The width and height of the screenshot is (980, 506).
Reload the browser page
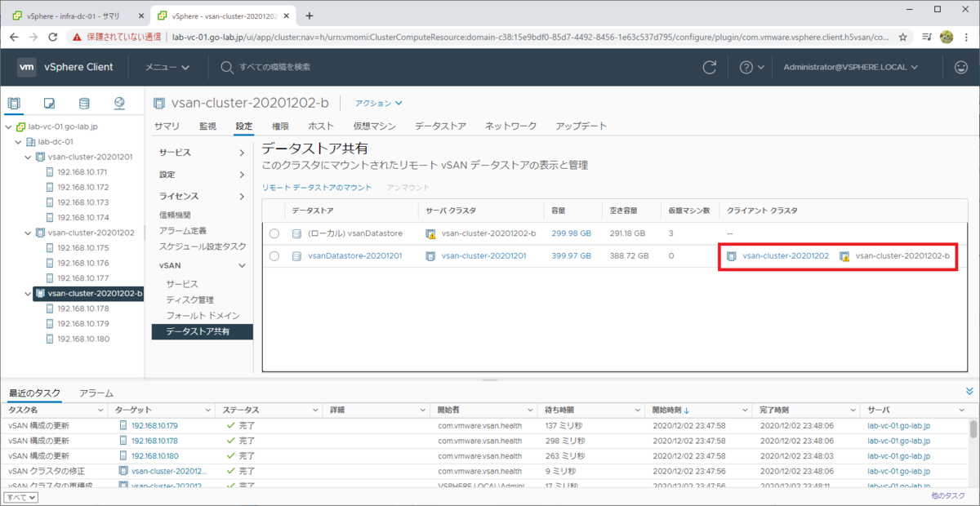click(x=52, y=37)
